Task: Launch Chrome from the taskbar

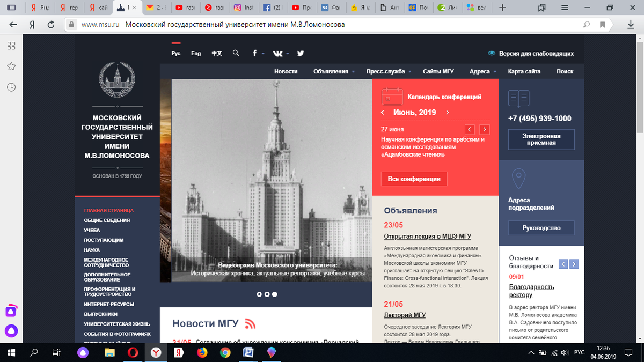Action: coord(225,352)
